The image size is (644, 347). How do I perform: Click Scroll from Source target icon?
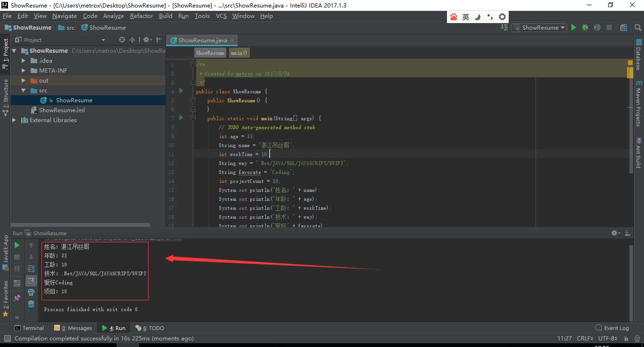122,40
